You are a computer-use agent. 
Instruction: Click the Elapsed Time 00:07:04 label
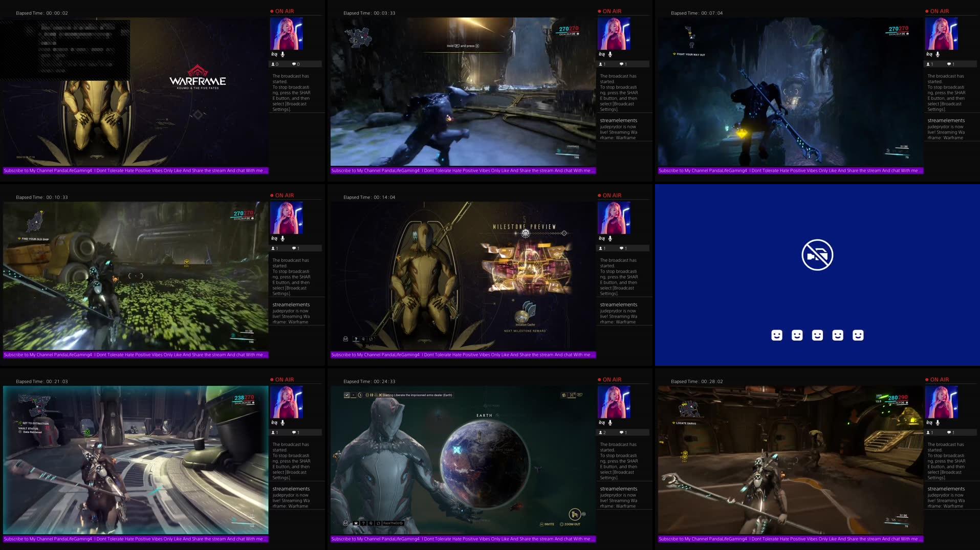696,13
